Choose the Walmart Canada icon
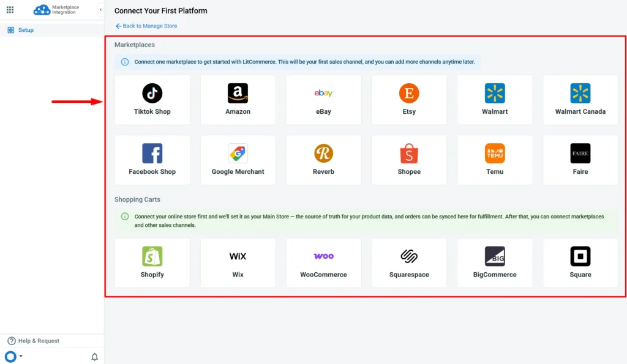The image size is (627, 364). (580, 93)
